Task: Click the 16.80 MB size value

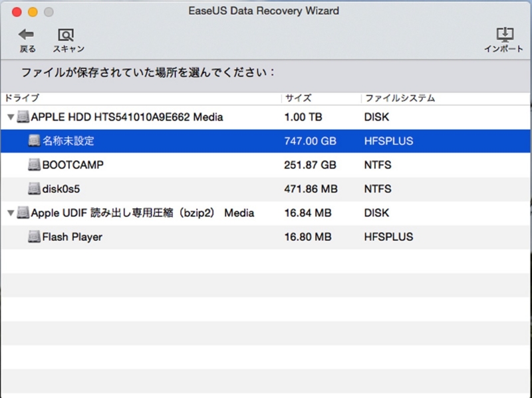Action: click(x=308, y=237)
